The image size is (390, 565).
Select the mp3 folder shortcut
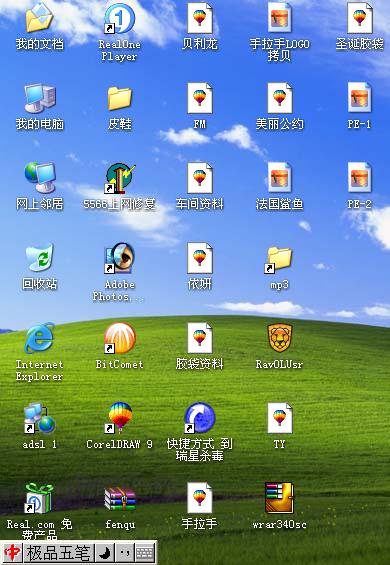[279, 259]
